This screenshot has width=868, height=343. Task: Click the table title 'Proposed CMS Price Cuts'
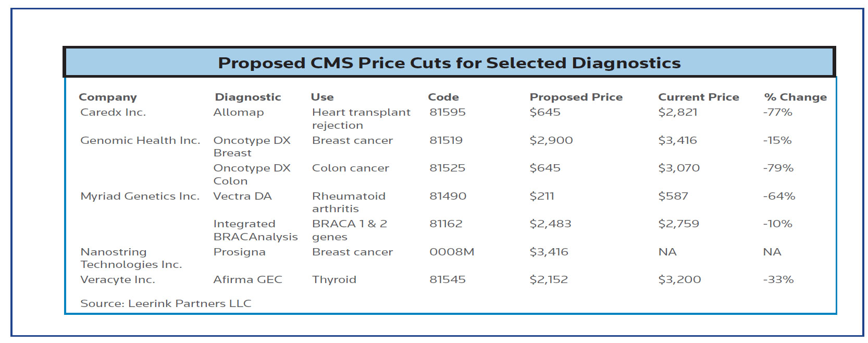(x=449, y=63)
